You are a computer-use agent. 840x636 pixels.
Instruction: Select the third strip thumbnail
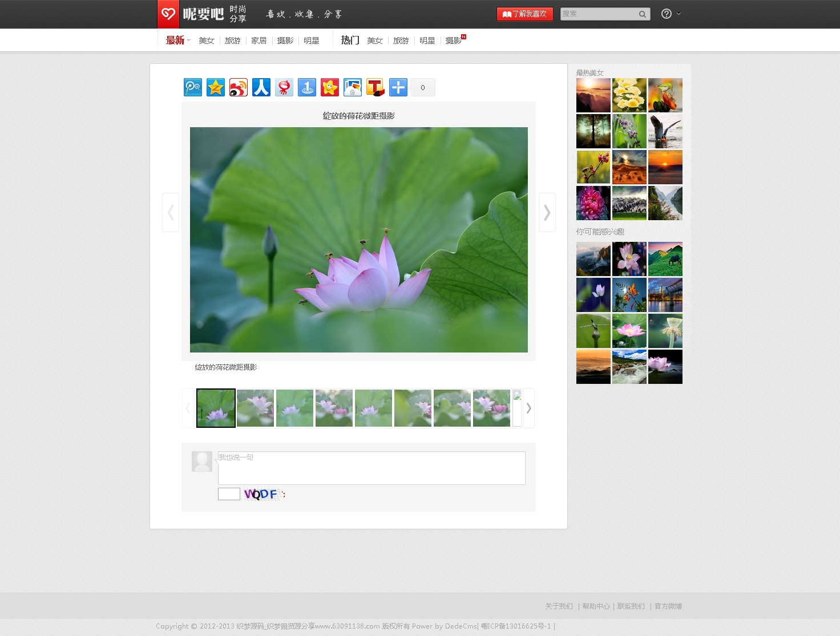click(294, 408)
